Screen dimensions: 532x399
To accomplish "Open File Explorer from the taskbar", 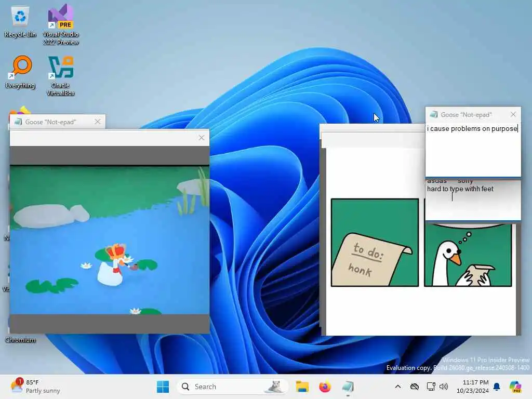I will 302,387.
